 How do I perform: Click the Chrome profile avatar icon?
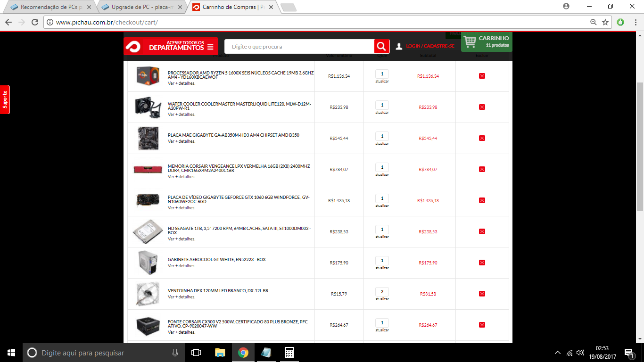(x=566, y=6)
